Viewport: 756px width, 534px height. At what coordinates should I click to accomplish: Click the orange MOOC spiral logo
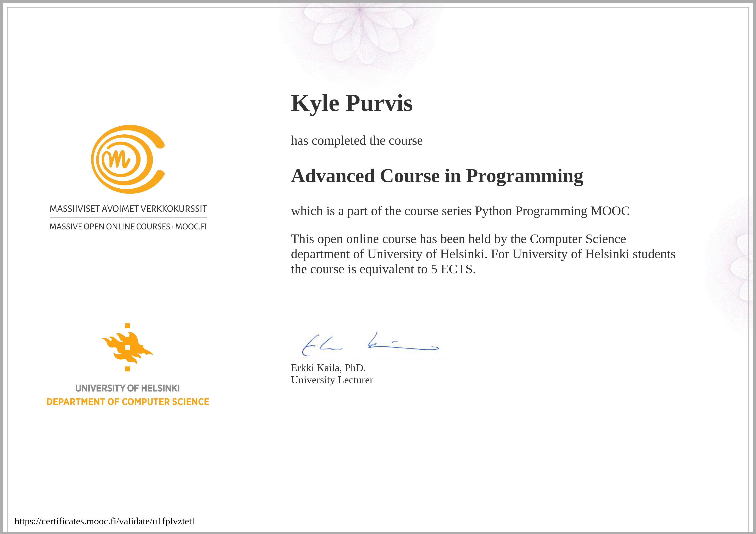128,159
